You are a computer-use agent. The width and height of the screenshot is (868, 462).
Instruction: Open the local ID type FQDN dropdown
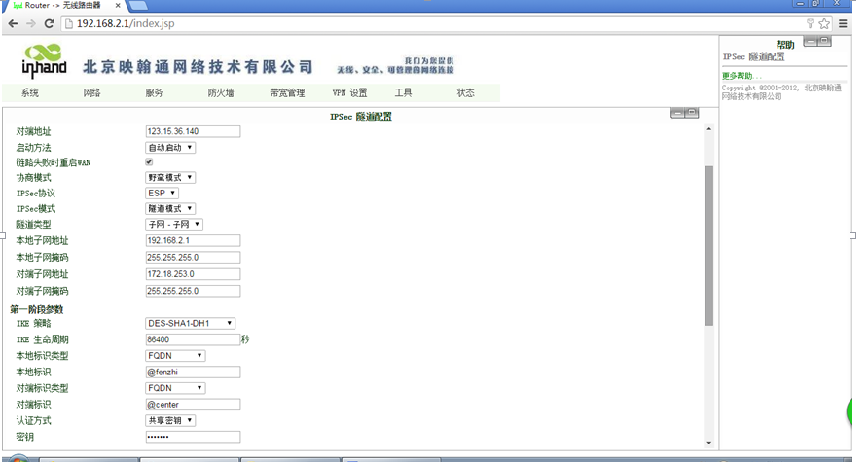point(175,356)
